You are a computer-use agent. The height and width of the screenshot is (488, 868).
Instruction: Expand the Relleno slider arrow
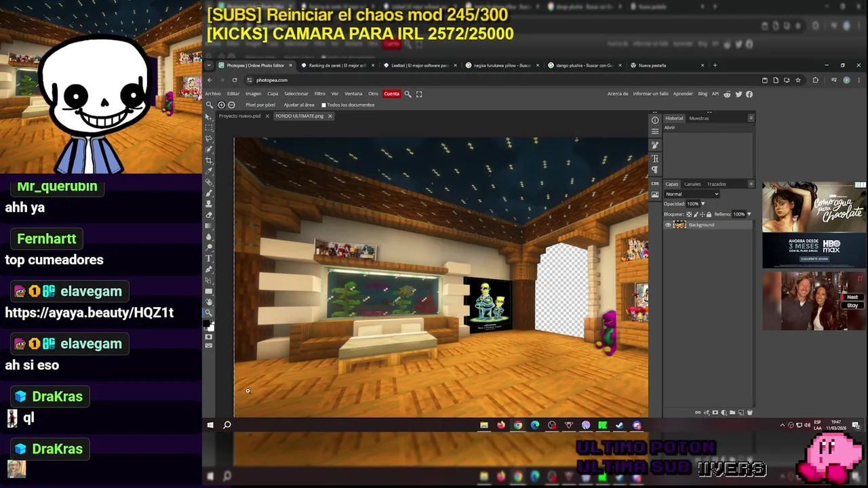[x=749, y=214]
